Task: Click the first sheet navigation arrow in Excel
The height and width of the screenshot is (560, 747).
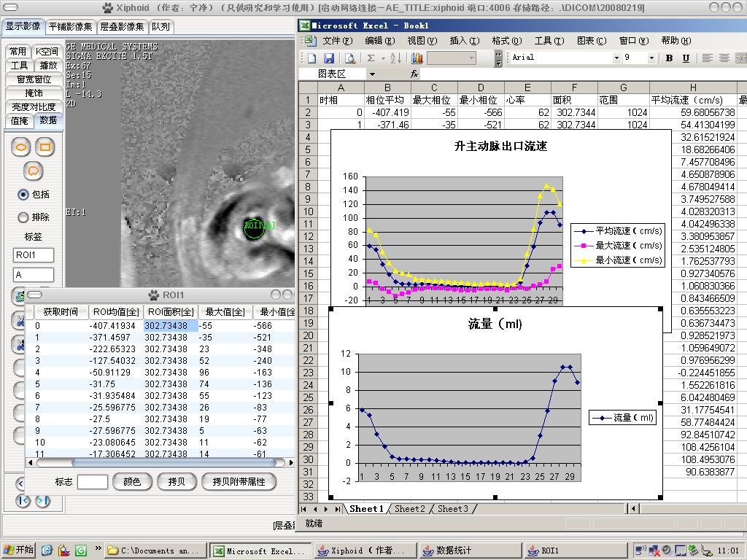Action: [x=304, y=509]
